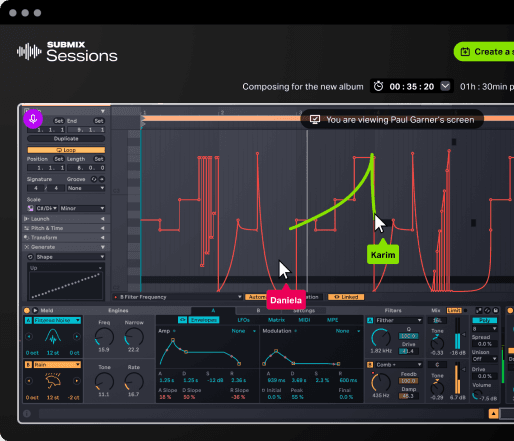Click the Meld device hot-swap icon
This screenshot has height=441, width=514.
tap(487, 310)
